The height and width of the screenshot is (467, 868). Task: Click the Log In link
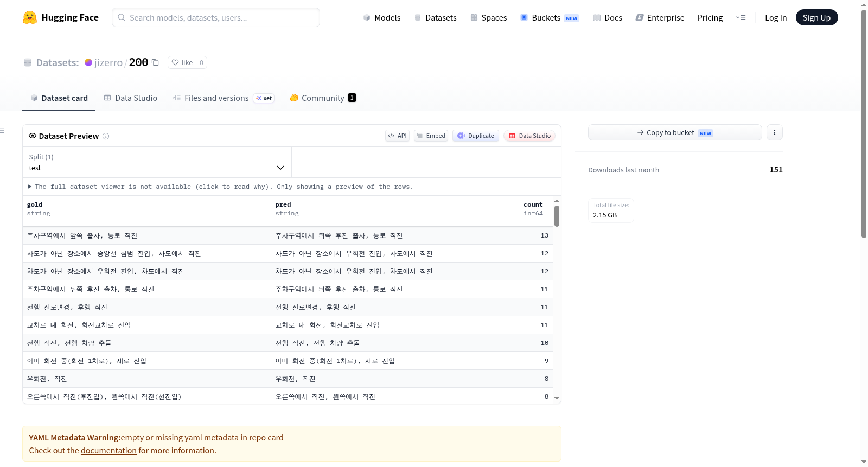point(775,17)
